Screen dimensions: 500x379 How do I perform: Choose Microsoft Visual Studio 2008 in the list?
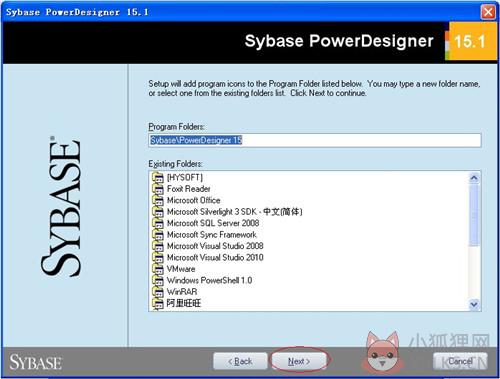pyautogui.click(x=215, y=246)
